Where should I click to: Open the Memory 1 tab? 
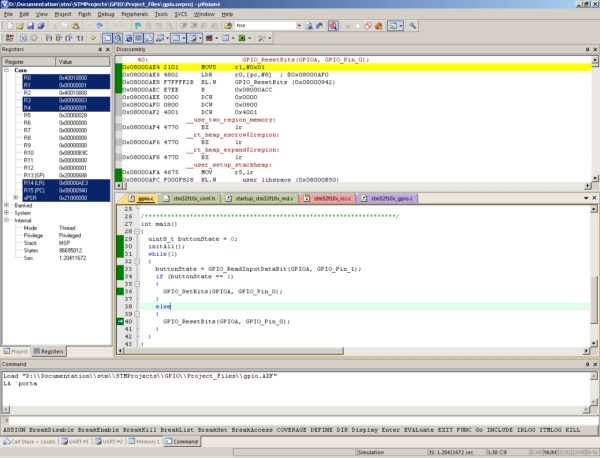(144, 441)
